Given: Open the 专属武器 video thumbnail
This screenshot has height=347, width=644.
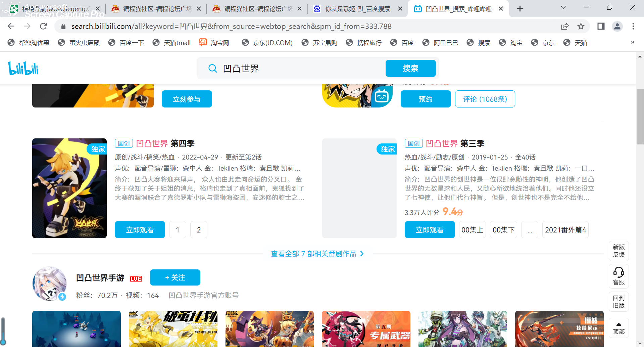Looking at the screenshot, I should point(366,329).
